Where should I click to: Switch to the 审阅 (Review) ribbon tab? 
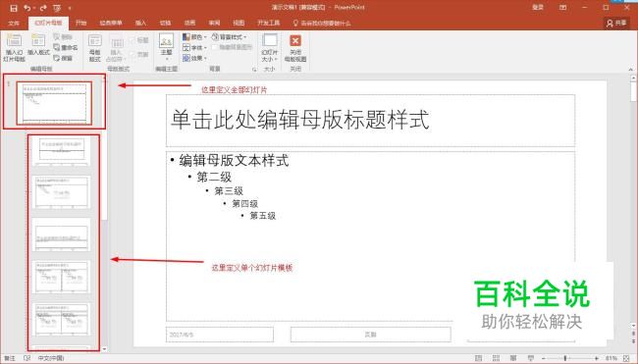pos(214,24)
